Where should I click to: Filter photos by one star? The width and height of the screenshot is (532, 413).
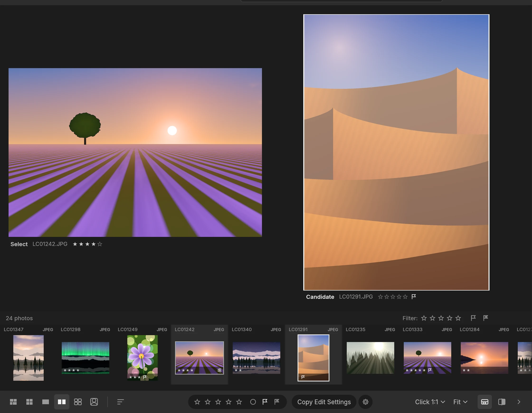tap(424, 318)
